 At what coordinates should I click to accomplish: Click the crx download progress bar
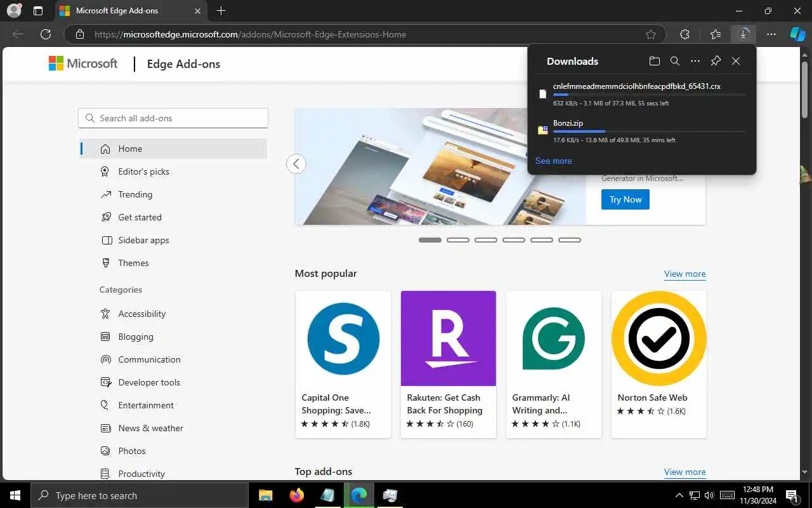[650, 95]
